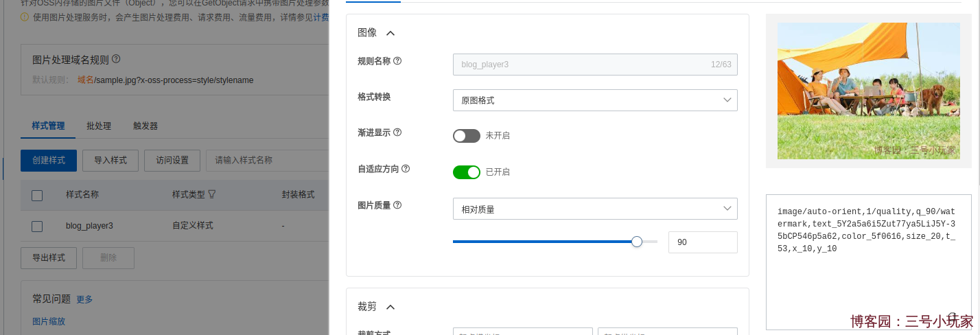Collapse the 图像 section chevron
Viewport: 980px width, 335px height.
coord(390,33)
